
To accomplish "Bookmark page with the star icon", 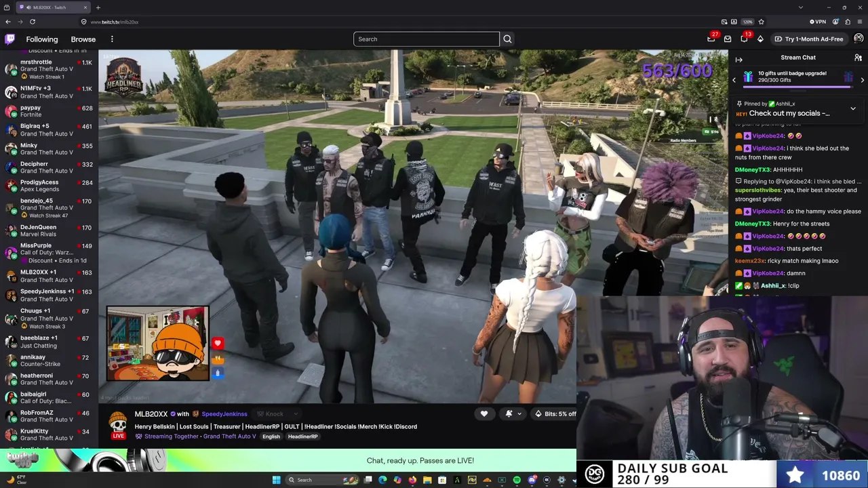I will tap(761, 22).
